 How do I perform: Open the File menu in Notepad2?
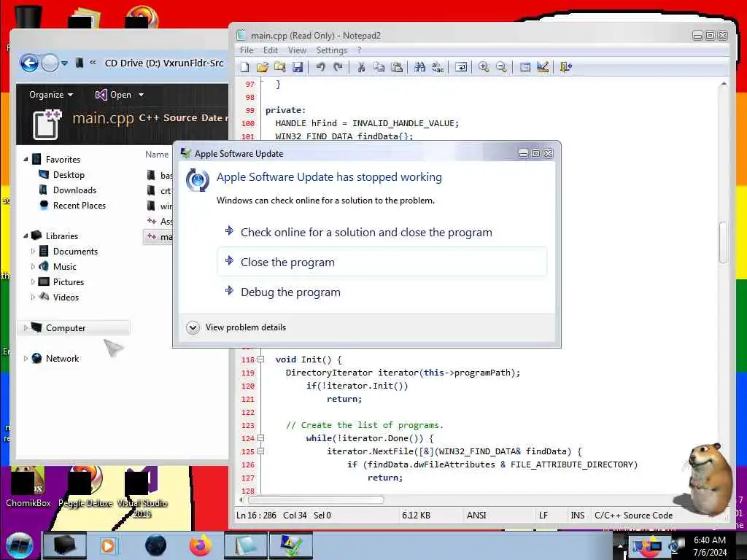click(247, 50)
